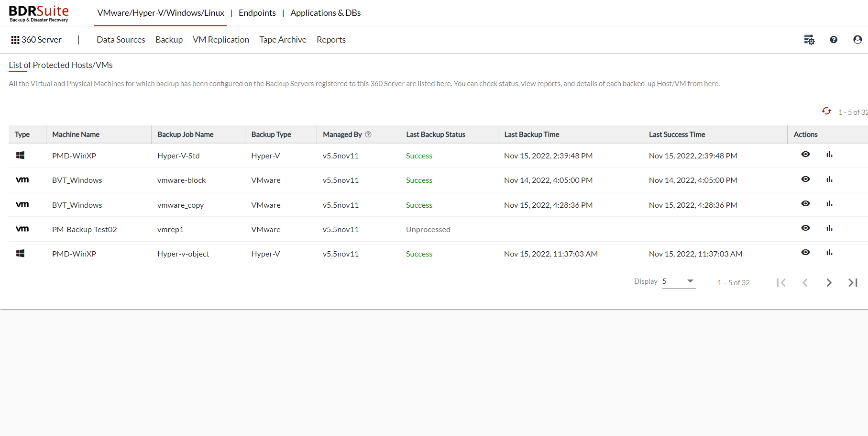Open the 360 Server apps grid icon
Image resolution: width=868 pixels, height=436 pixels.
click(x=15, y=40)
